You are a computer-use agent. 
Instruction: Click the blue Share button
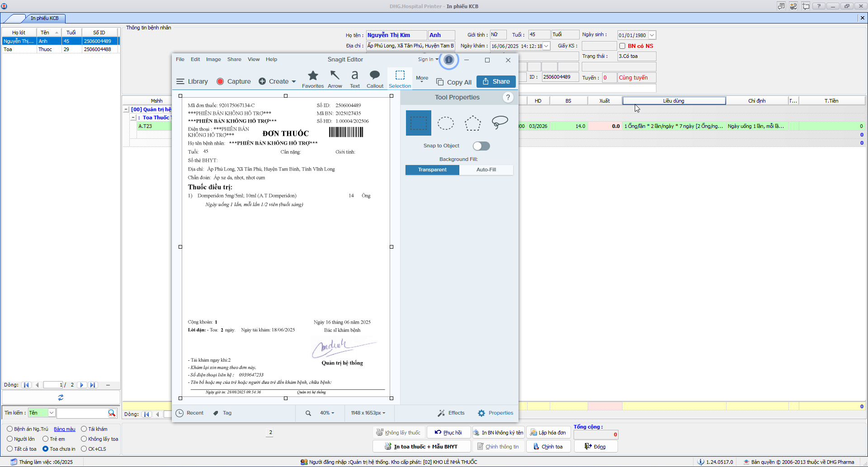(x=496, y=81)
